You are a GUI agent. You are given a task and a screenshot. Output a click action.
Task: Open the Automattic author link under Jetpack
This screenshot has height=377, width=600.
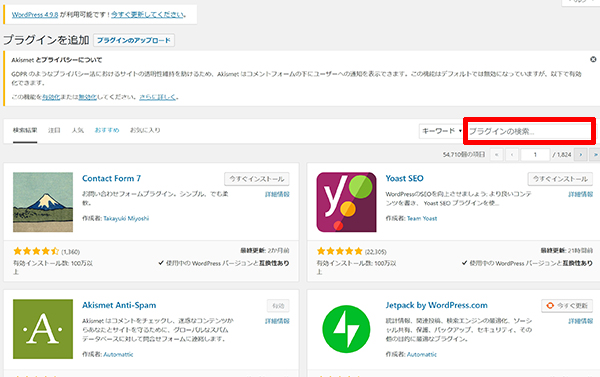click(422, 354)
